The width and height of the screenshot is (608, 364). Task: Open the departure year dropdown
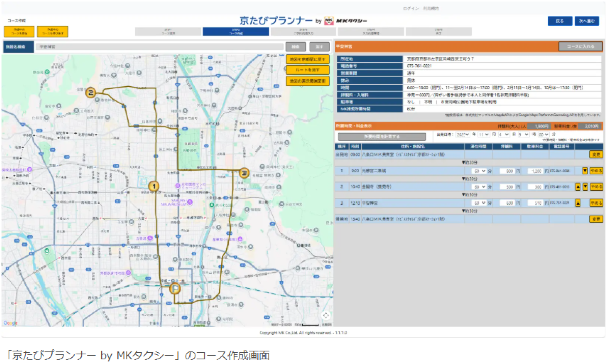[x=463, y=135]
